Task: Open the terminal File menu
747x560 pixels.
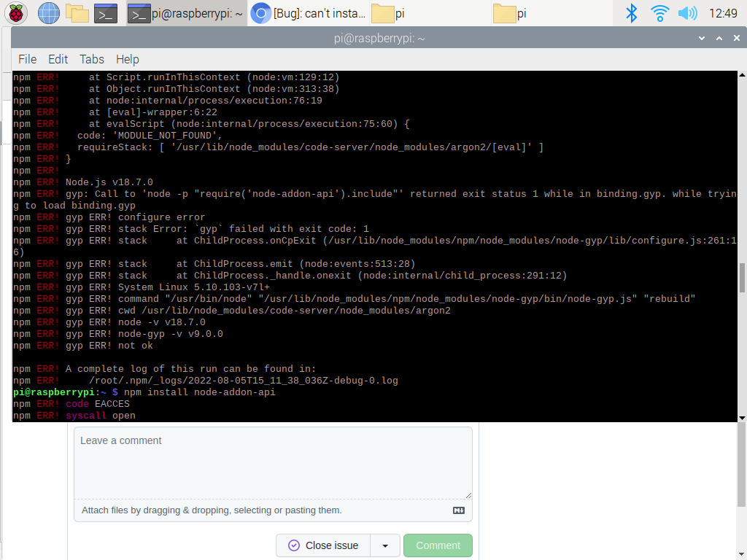Action: point(27,59)
